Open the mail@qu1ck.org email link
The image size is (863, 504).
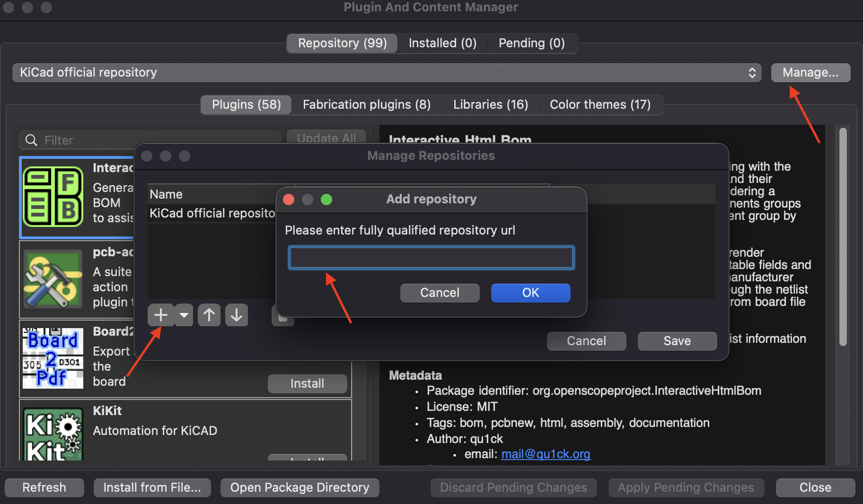tap(545, 454)
